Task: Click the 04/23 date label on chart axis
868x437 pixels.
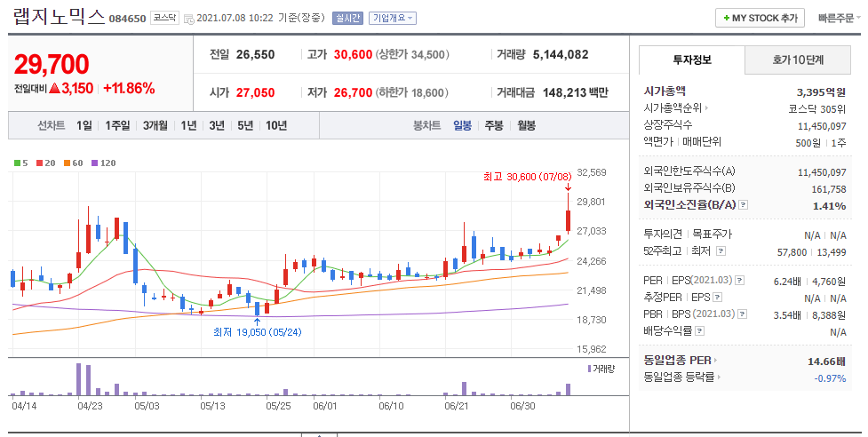Action: (90, 406)
